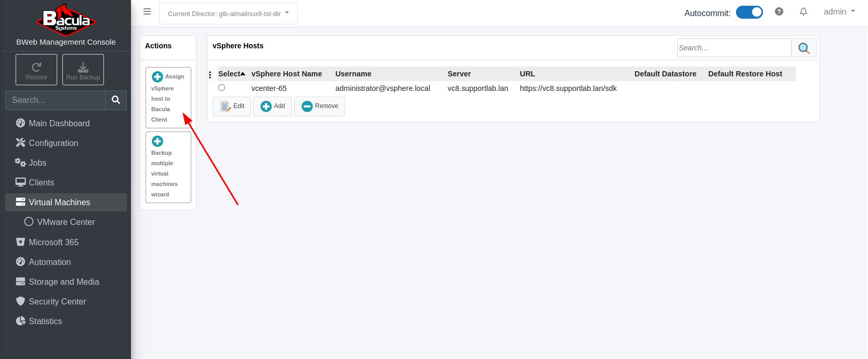Click the Remove button

click(320, 106)
